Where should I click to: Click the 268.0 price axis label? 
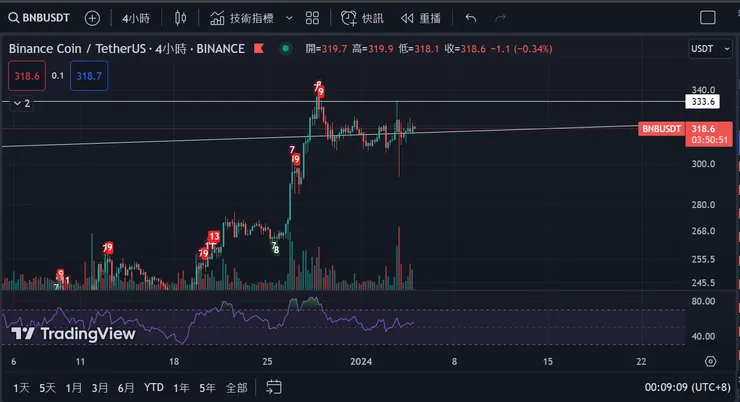click(x=703, y=231)
